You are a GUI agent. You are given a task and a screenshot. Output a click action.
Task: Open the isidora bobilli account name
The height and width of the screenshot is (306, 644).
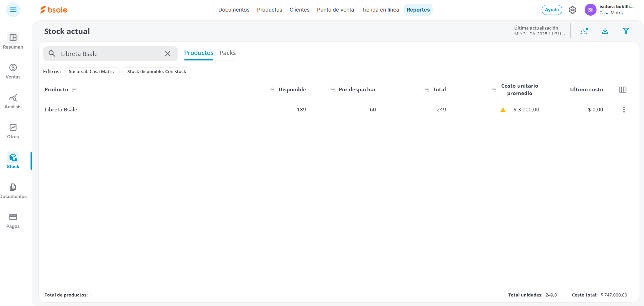[x=616, y=7]
